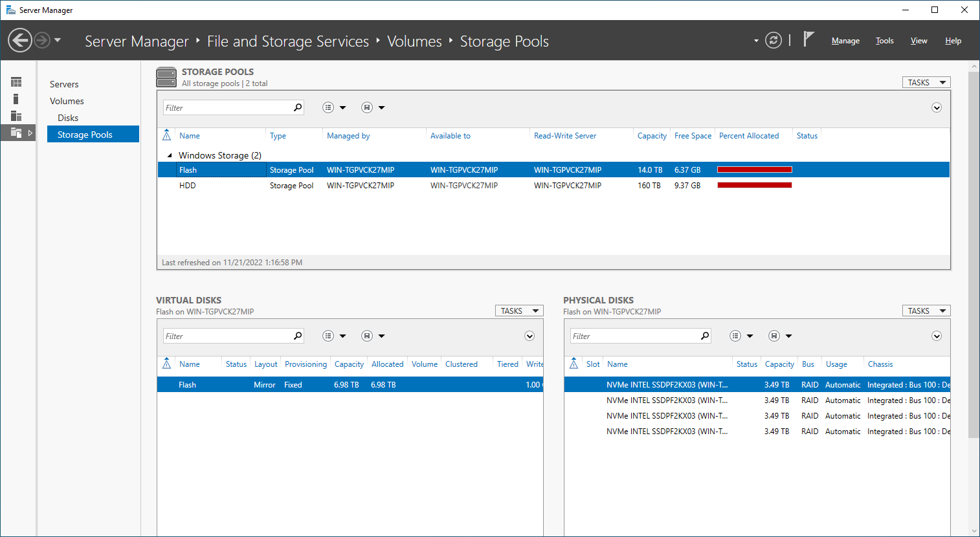Click warning icon in Virtual Disks header
980x537 pixels.
[x=166, y=364]
